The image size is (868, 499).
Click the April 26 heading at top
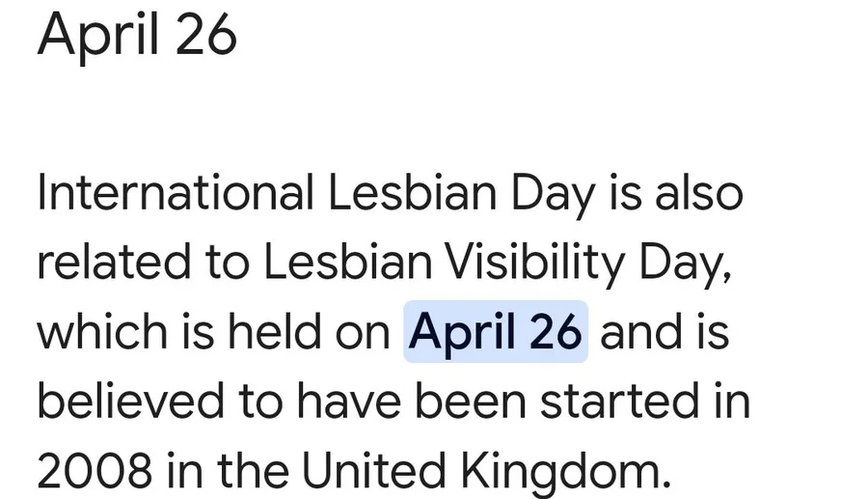click(x=137, y=35)
